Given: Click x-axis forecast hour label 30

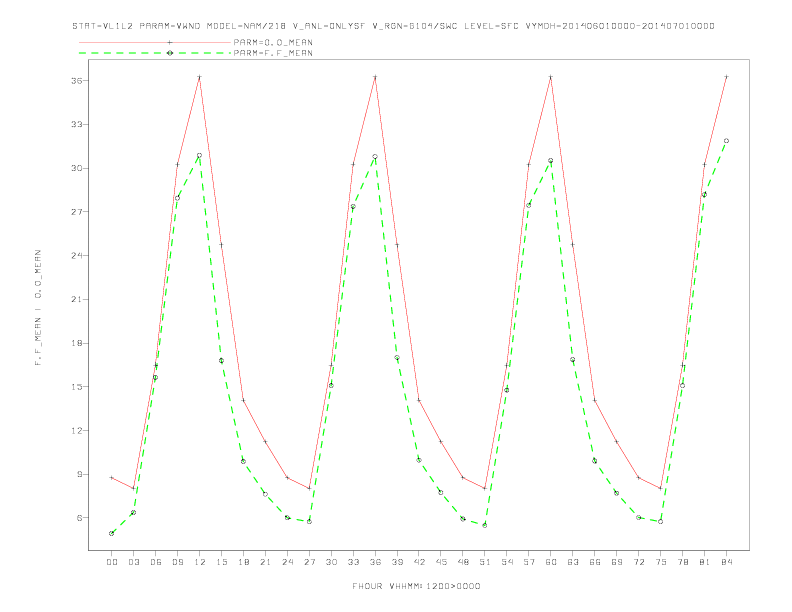Looking at the screenshot, I should (x=331, y=562).
